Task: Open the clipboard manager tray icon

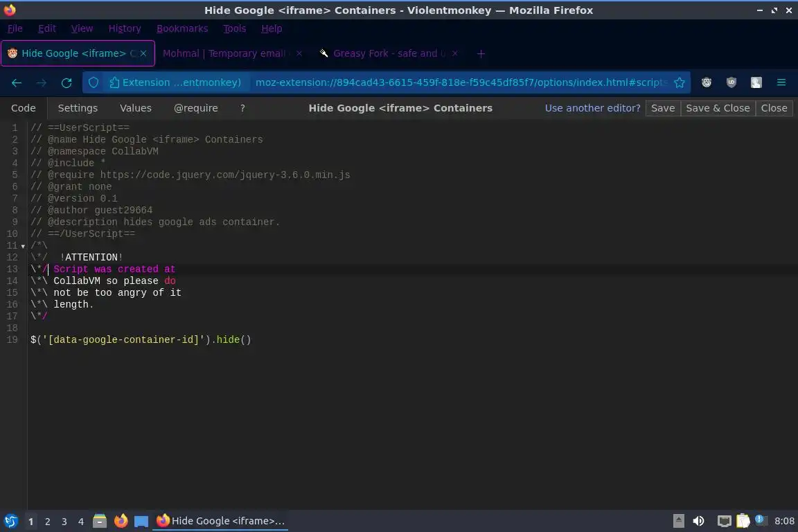Action: click(x=743, y=521)
